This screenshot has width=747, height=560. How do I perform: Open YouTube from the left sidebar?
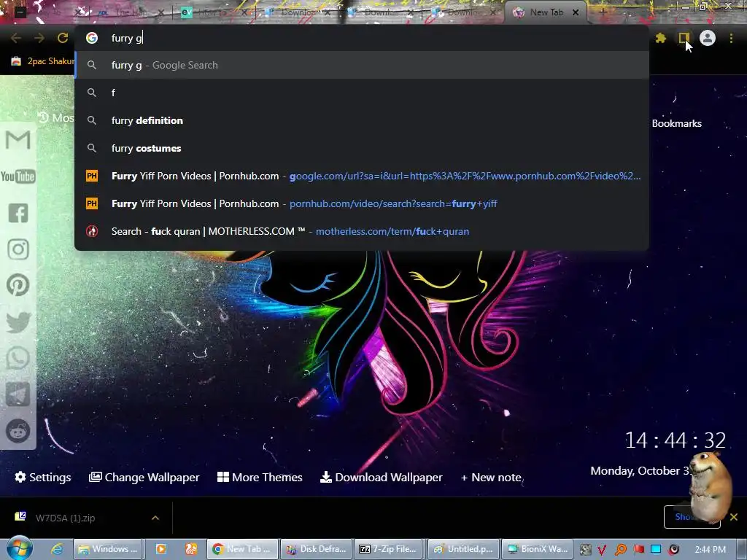pos(18,176)
